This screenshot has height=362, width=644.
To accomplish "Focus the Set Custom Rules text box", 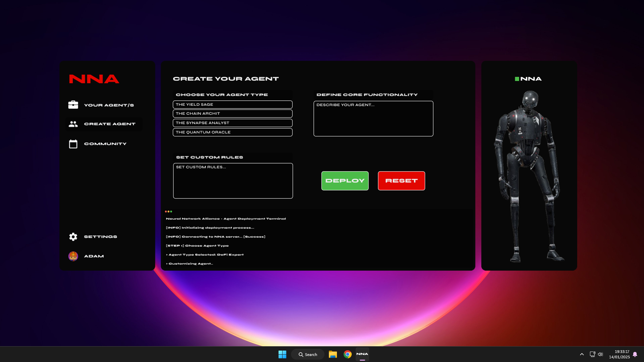I will 233,181.
